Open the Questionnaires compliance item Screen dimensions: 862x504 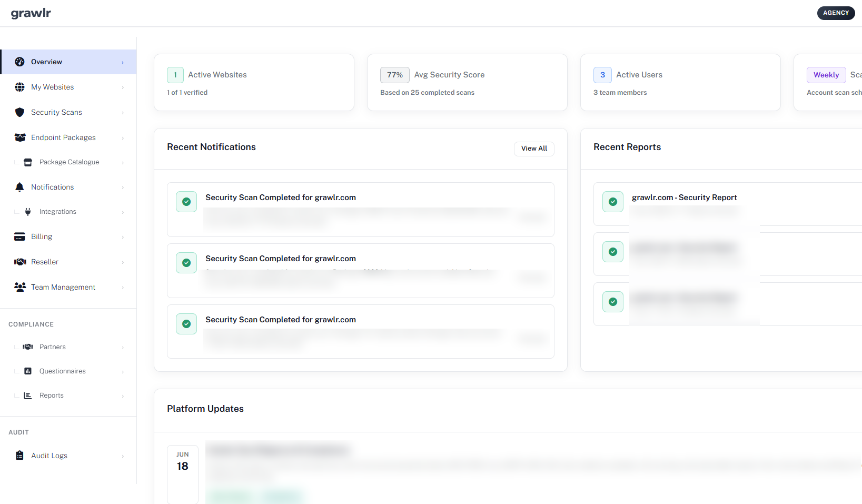pyautogui.click(x=68, y=371)
